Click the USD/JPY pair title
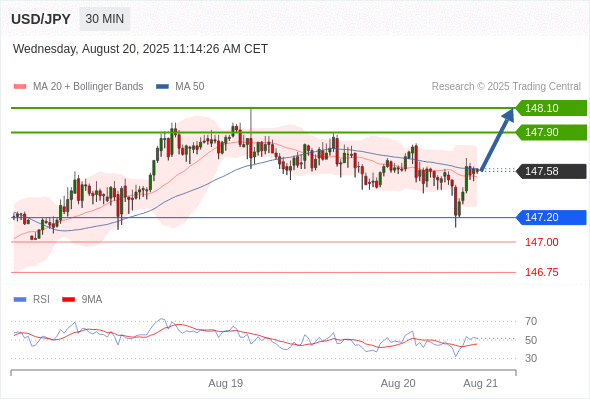The height and width of the screenshot is (400, 590). tap(41, 19)
